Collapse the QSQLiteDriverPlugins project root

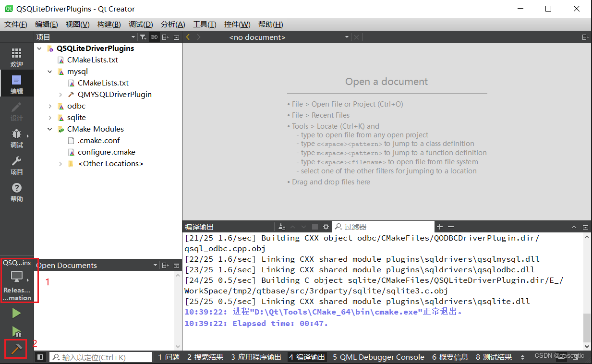click(x=39, y=49)
